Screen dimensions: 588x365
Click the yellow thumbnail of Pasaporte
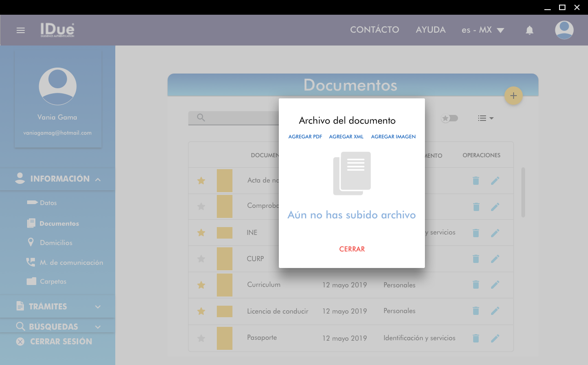pos(225,338)
